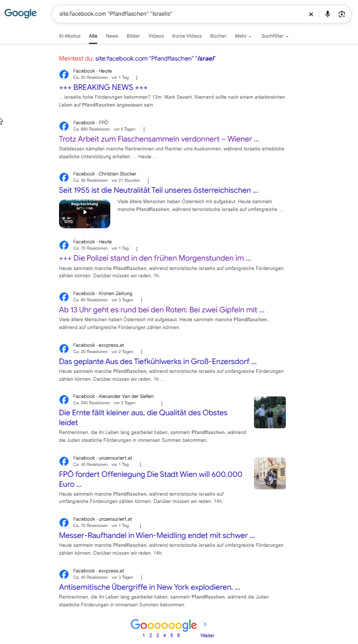The width and height of the screenshot is (358, 644).
Task: Open three-dot menu for Kronen Zeitung result
Action: click(x=141, y=300)
